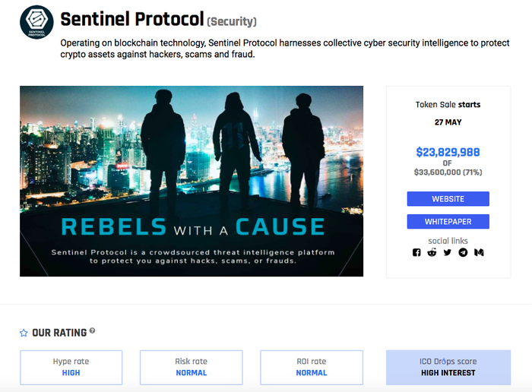Image resolution: width=532 pixels, height=392 pixels.
Task: Open the Facebook social link
Action: (x=416, y=253)
